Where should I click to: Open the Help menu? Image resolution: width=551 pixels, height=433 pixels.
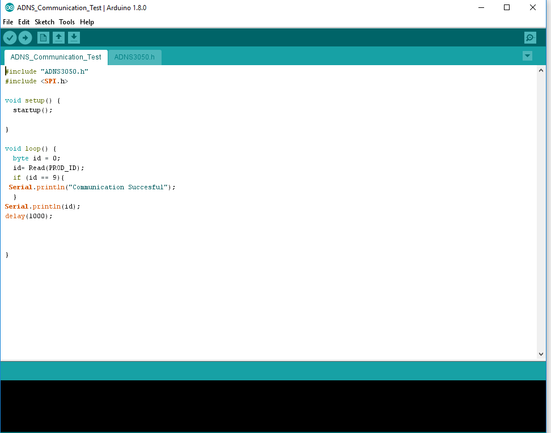87,22
